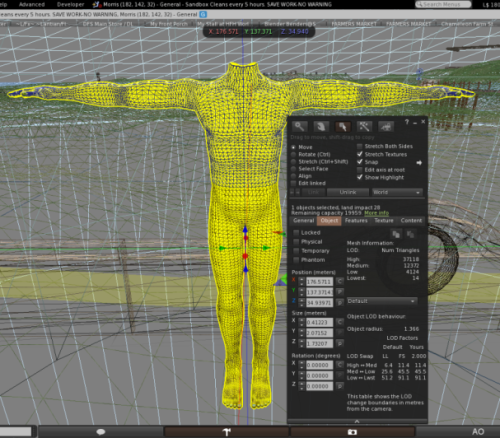The width and height of the screenshot is (500, 438).
Task: Select the Create magic wand tool
Action: 364,127
